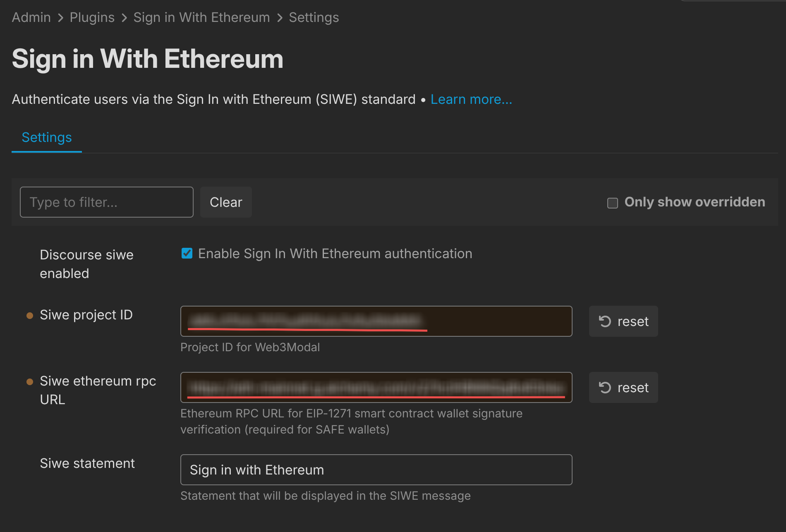786x532 pixels.
Task: Click the reset button for Siwe ethereum rpc URL
Action: (x=623, y=387)
